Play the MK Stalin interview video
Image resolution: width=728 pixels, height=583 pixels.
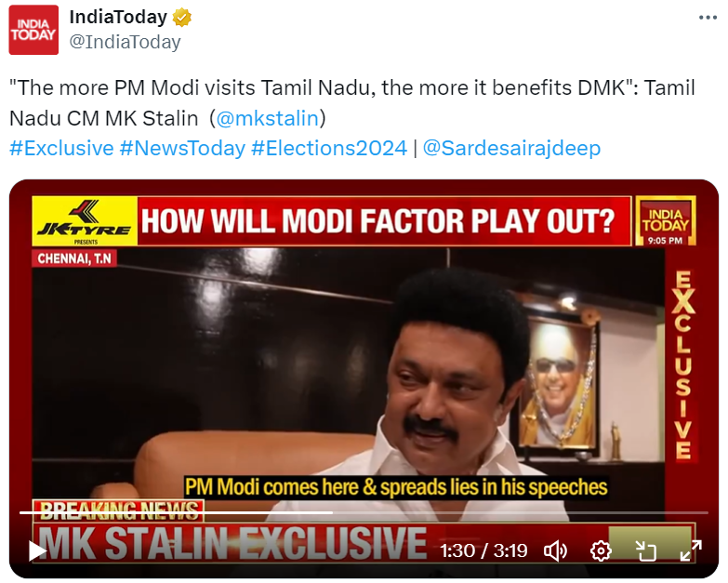pos(37,551)
